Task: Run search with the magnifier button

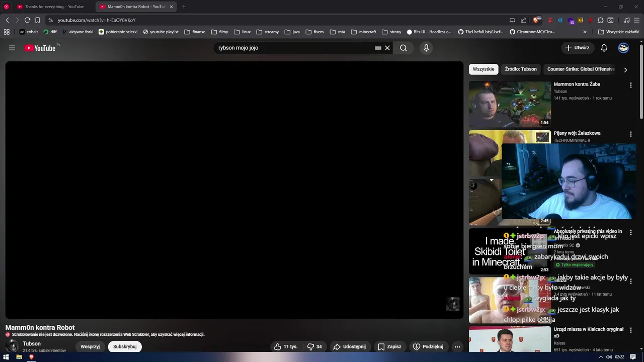Action: 404,48
